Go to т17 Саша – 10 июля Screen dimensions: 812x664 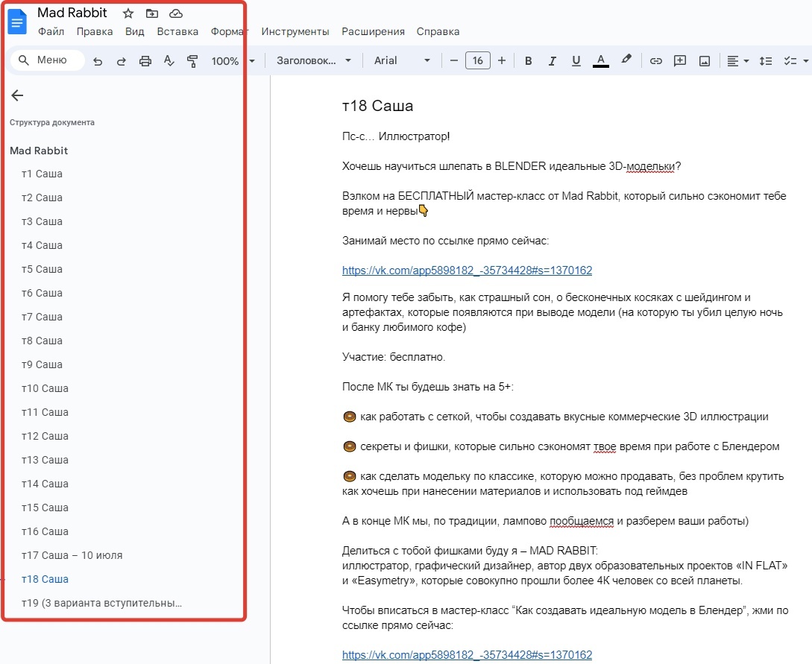pos(72,555)
